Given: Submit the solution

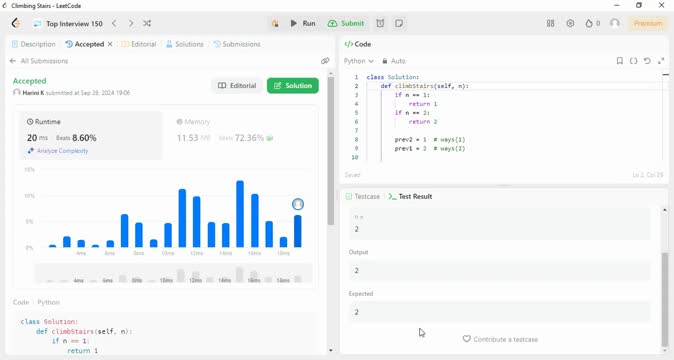Looking at the screenshot, I should [346, 24].
